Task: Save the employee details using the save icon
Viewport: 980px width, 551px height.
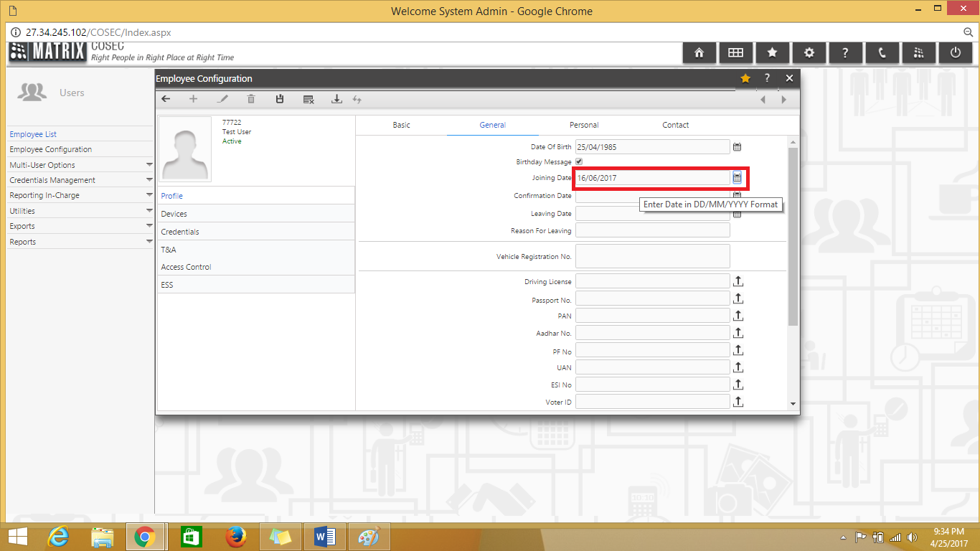Action: [280, 99]
